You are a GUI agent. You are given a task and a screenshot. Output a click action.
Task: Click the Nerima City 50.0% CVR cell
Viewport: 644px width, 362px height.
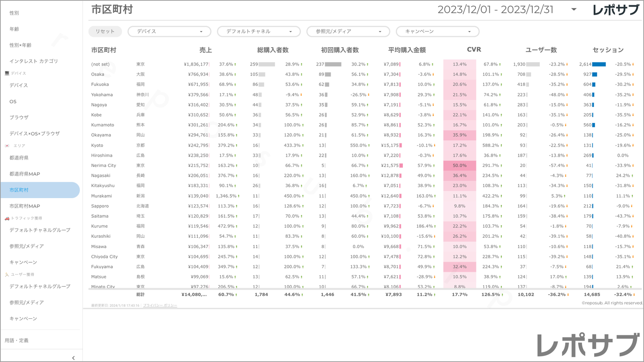pyautogui.click(x=459, y=166)
